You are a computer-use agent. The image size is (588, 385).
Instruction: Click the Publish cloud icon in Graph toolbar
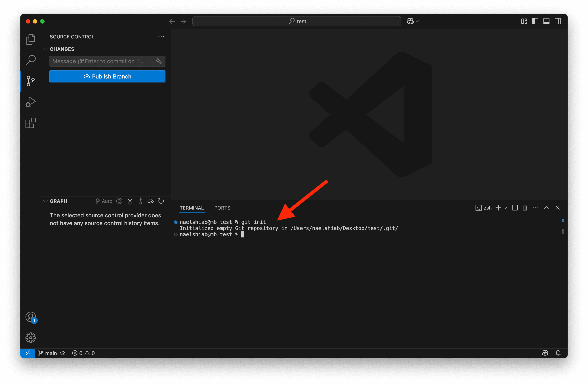point(151,201)
